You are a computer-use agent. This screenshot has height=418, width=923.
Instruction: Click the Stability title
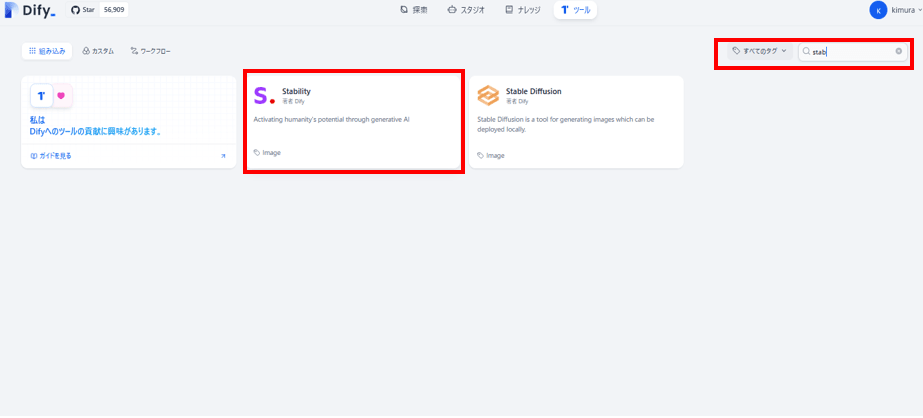tap(296, 91)
